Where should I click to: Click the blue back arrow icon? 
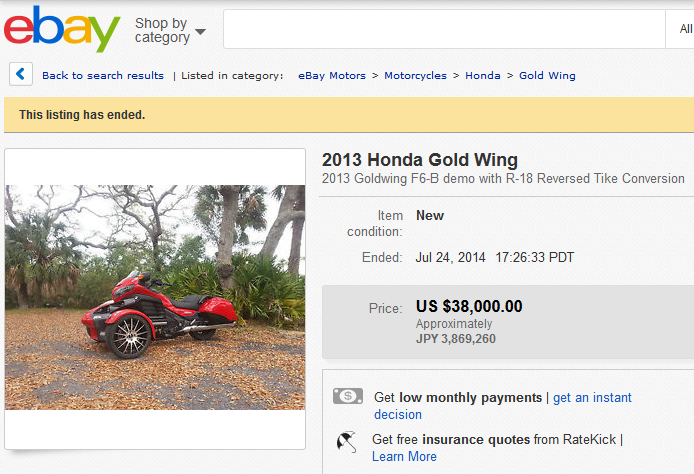pos(22,74)
